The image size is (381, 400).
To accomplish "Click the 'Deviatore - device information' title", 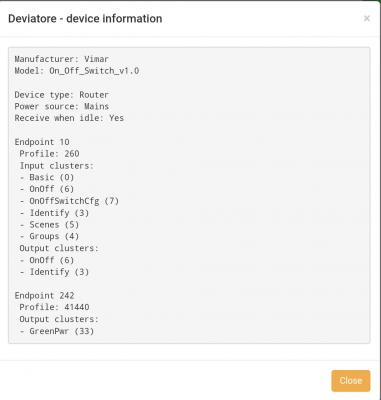I will [x=85, y=19].
